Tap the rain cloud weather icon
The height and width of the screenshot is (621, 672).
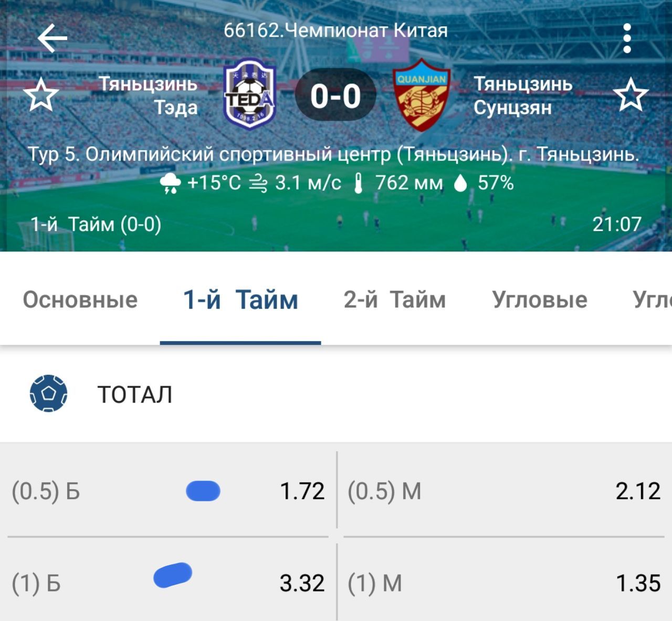point(170,183)
